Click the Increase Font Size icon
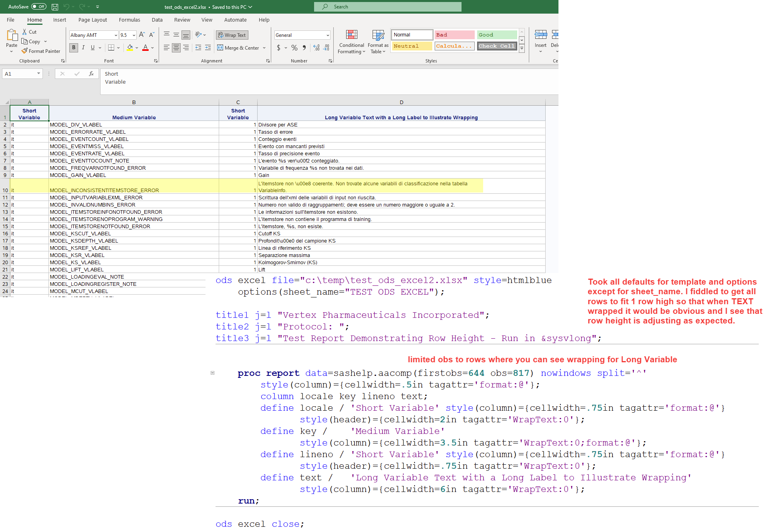Image resolution: width=774 pixels, height=532 pixels. click(142, 35)
